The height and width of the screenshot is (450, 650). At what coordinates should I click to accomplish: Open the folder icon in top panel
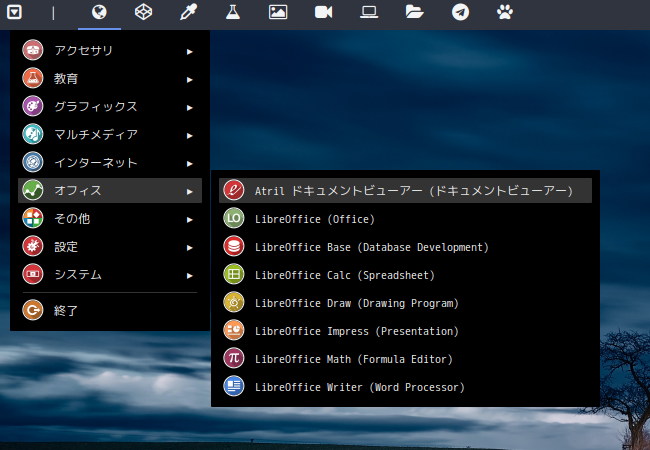414,12
